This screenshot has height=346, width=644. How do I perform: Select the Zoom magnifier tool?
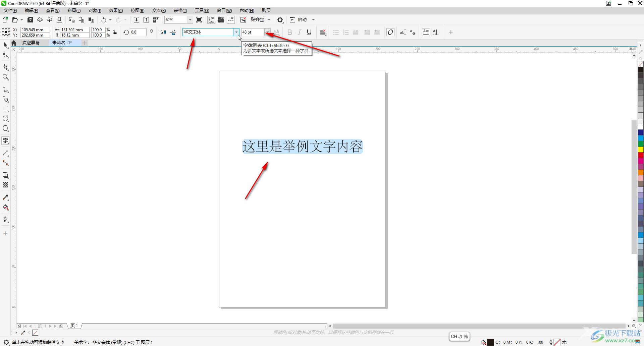pyautogui.click(x=5, y=77)
